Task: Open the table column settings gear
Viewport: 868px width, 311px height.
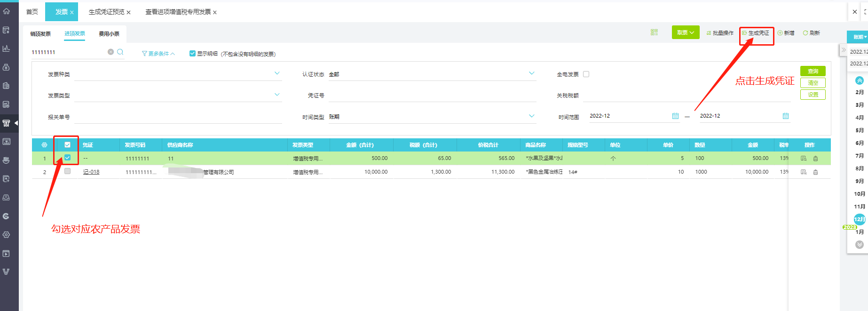Action: click(44, 145)
